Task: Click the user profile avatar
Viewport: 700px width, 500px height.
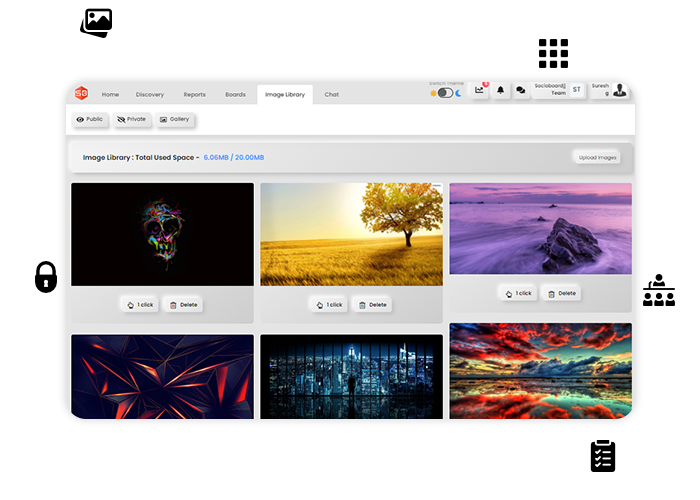Action: (620, 91)
